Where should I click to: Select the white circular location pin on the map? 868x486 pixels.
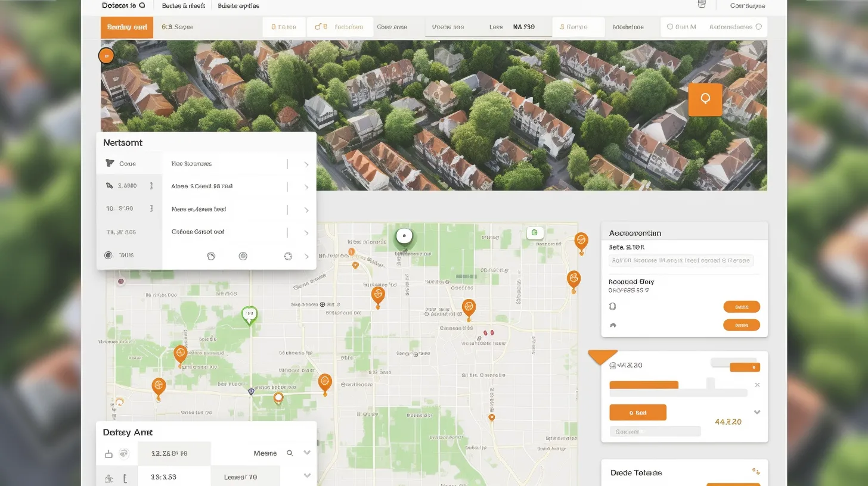point(404,236)
